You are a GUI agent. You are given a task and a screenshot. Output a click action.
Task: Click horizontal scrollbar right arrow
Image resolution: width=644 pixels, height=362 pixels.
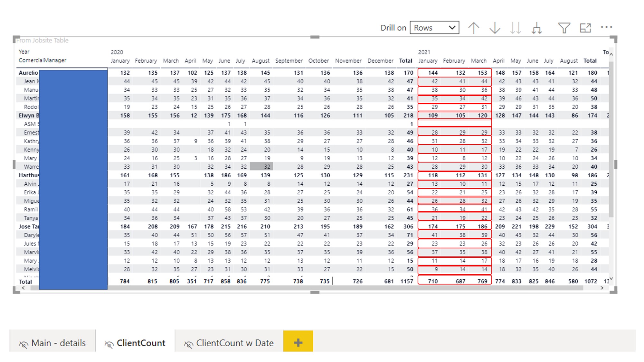coord(602,288)
